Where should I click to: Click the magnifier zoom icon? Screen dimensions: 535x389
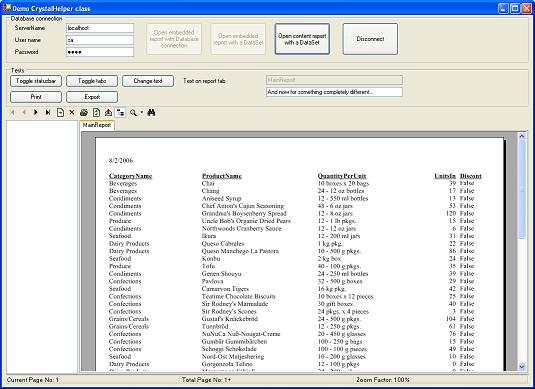(133, 112)
